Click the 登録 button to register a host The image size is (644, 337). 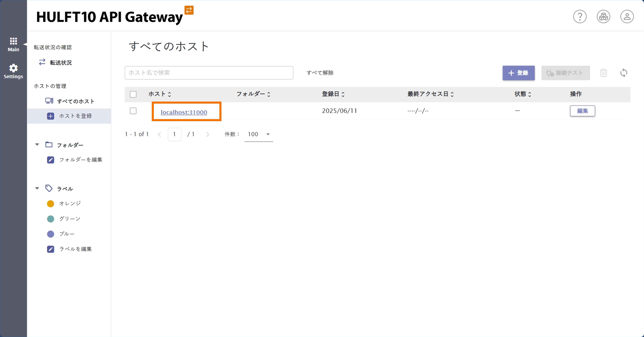click(519, 73)
